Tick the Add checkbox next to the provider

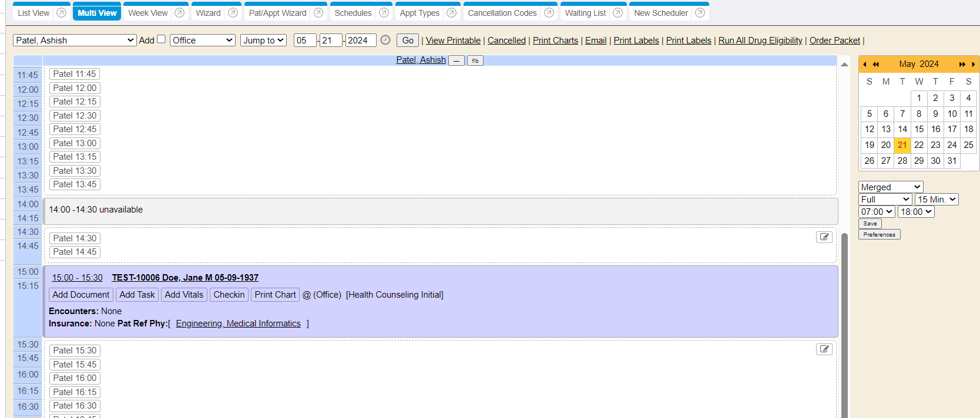tap(161, 39)
